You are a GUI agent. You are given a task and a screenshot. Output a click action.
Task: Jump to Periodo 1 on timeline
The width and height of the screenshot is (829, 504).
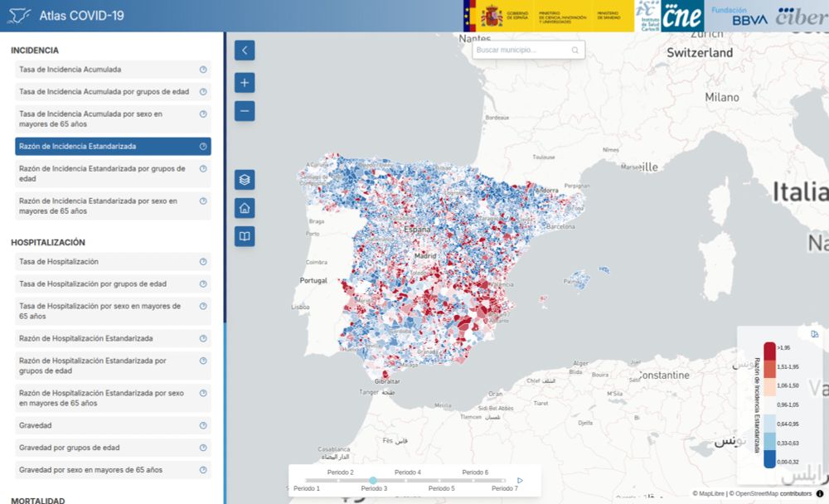(x=307, y=488)
